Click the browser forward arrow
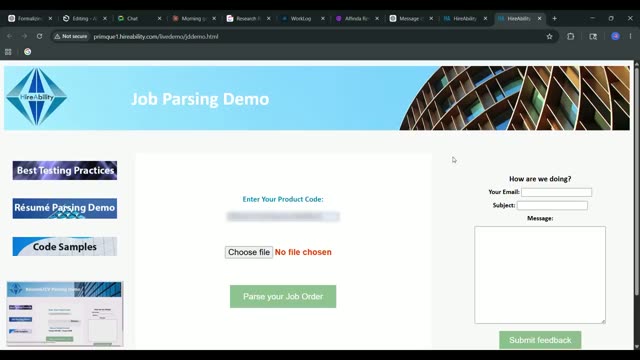The image size is (640, 360). tap(24, 36)
